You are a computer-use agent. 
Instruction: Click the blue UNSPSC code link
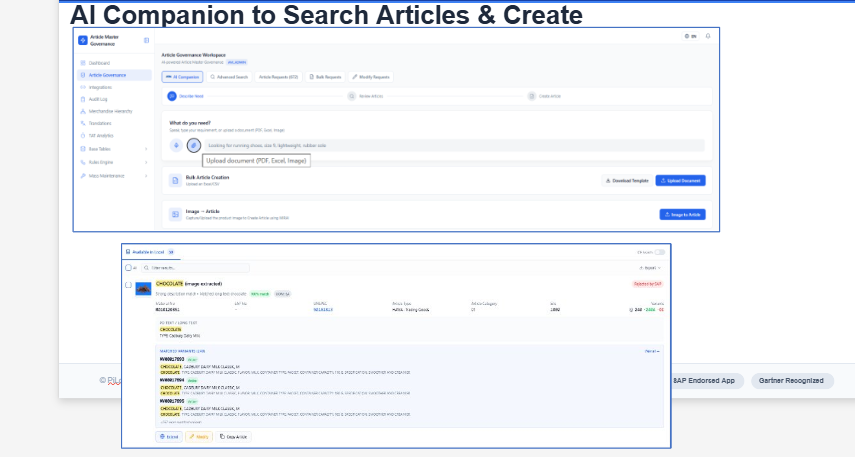[323, 310]
